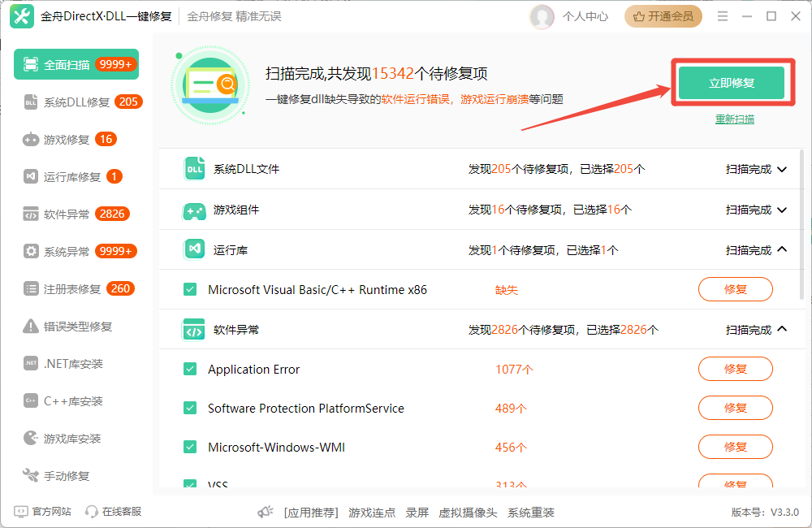Image resolution: width=812 pixels, height=528 pixels.
Task: Open the 游戏连点 recommended app link
Action: [x=372, y=513]
